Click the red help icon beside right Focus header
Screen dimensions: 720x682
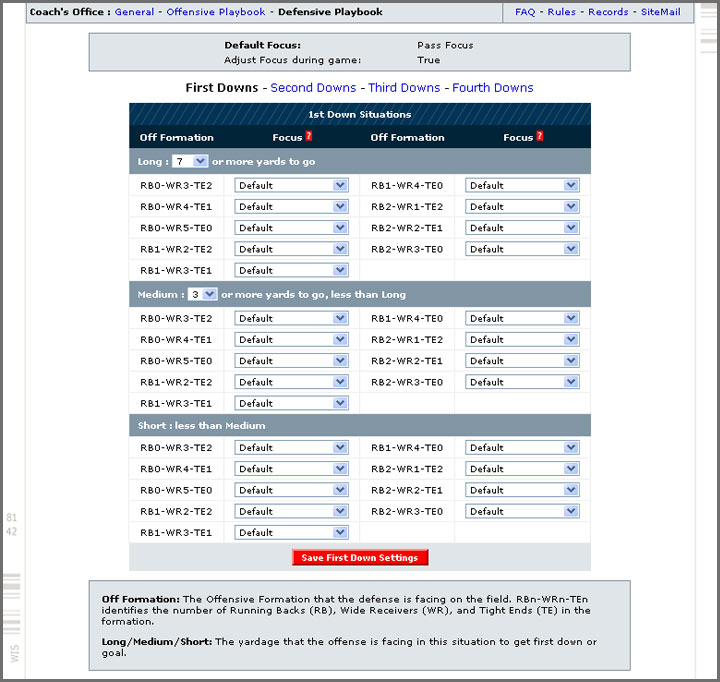(540, 137)
